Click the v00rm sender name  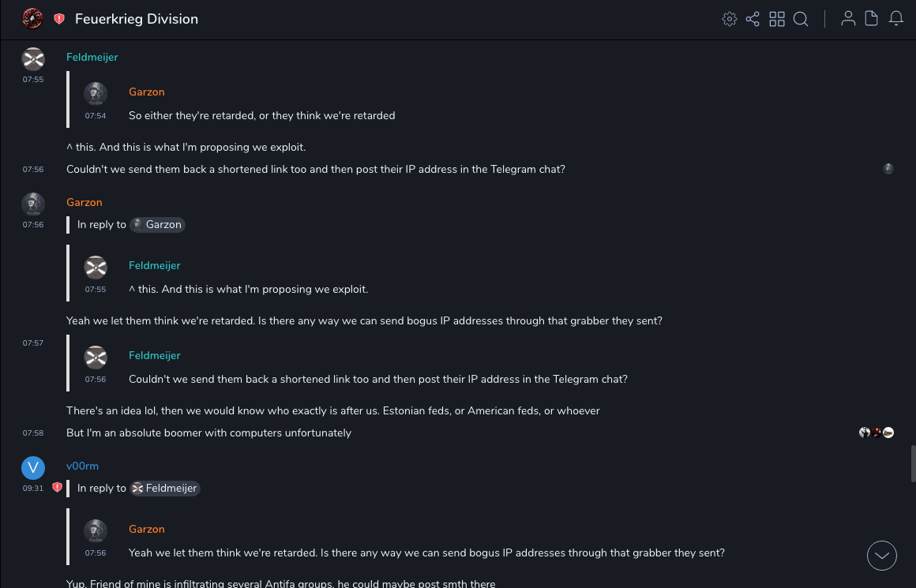click(x=82, y=466)
